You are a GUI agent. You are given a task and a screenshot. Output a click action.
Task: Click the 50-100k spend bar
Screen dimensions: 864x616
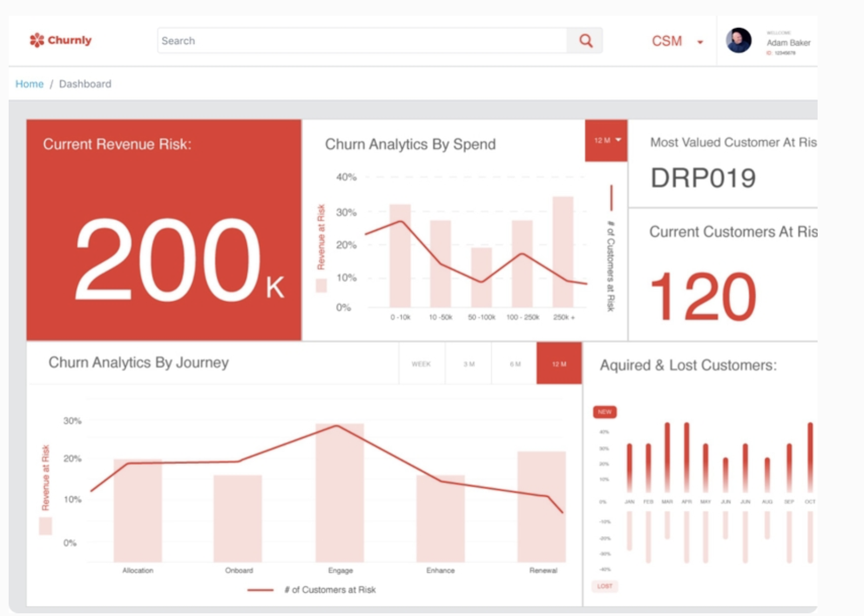point(482,277)
